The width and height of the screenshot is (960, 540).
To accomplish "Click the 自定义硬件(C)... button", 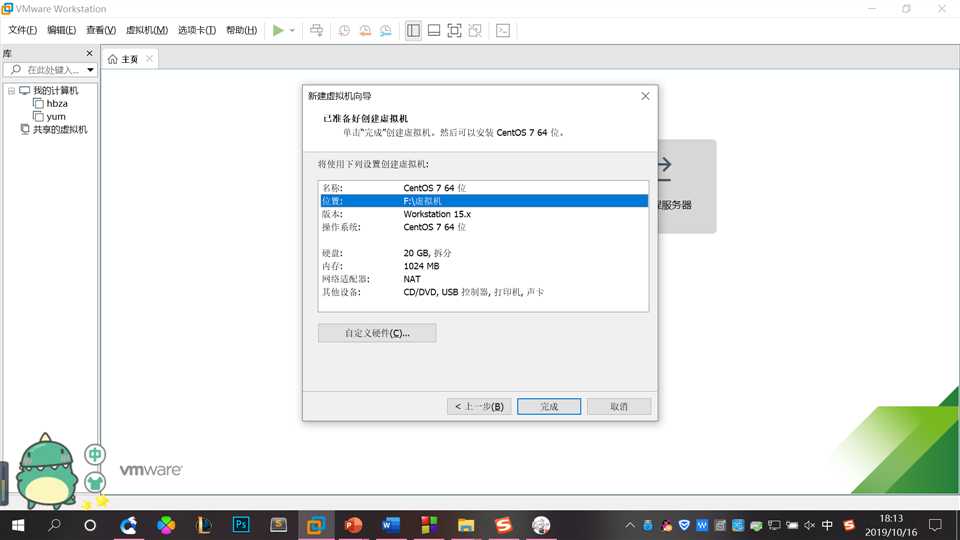I will pos(377,333).
